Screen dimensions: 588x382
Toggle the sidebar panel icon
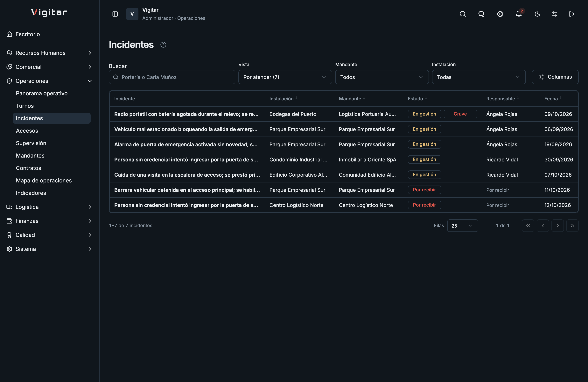click(115, 14)
